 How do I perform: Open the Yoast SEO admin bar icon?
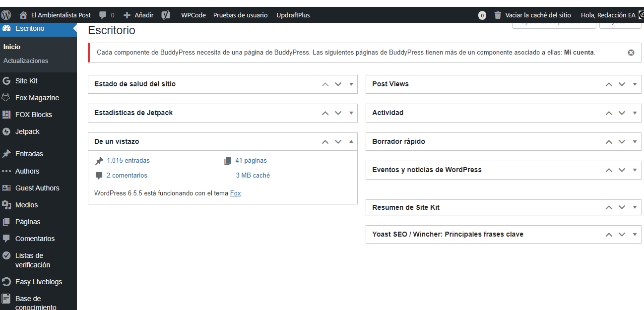click(x=166, y=15)
